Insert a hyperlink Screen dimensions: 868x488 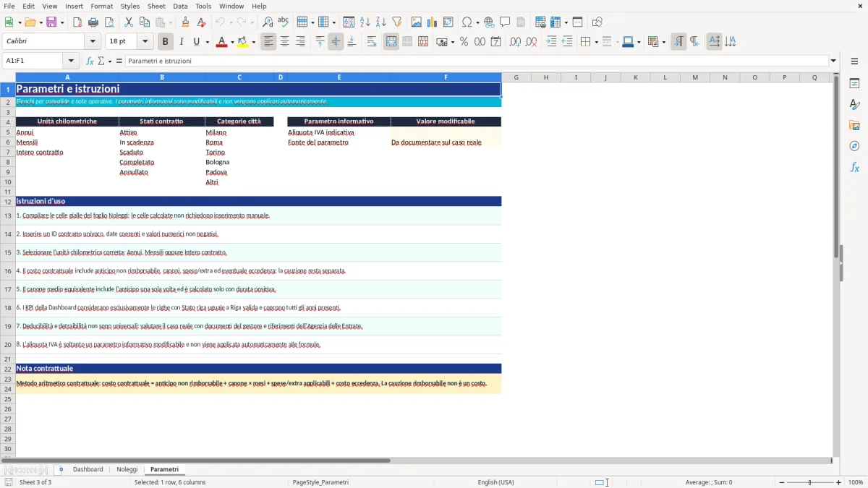(x=490, y=22)
